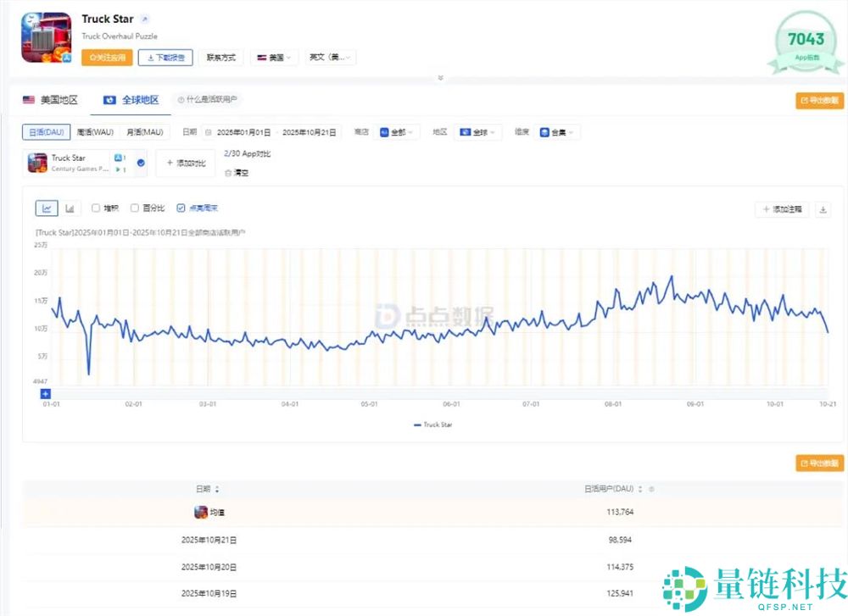Screen dimensions: 848x616
Task: Select the line chart view icon
Action: [x=47, y=208]
